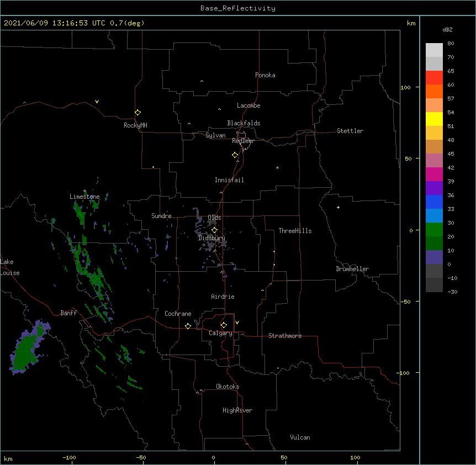This screenshot has height=465, width=476.
Task: Click the dBZ legend heading
Action: pyautogui.click(x=447, y=30)
